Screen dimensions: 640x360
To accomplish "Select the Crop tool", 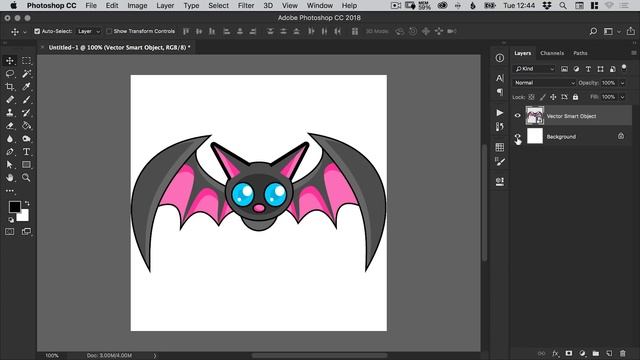I will tap(10, 87).
